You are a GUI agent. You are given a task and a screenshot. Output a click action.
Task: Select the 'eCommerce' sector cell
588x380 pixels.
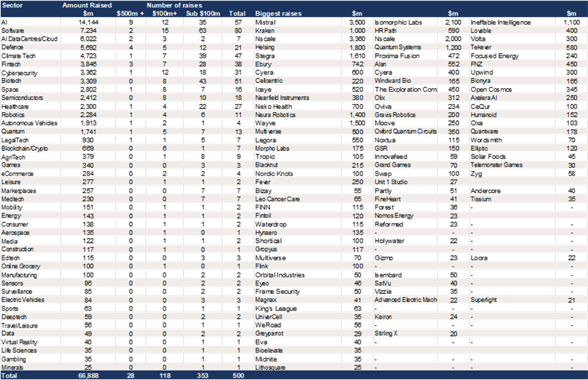17,173
